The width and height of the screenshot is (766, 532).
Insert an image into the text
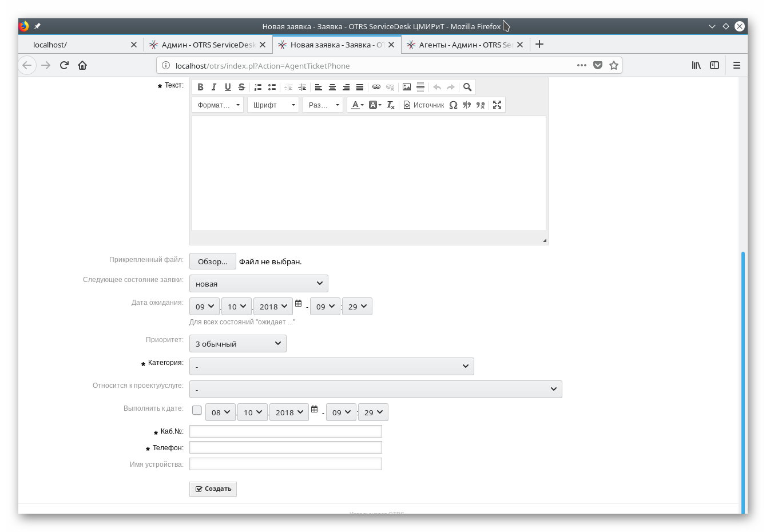(x=407, y=87)
